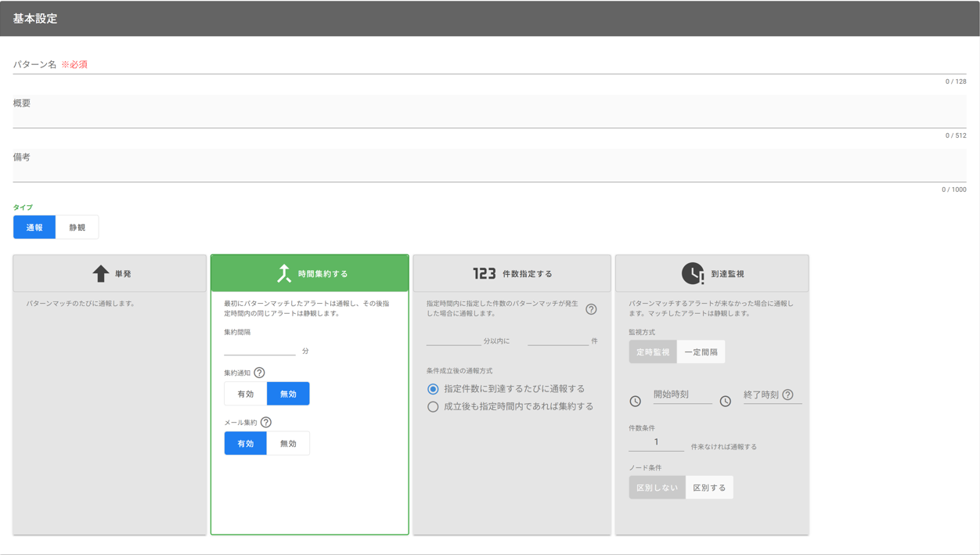This screenshot has height=555, width=980.
Task: Select 指定件数に到達するたびに通報する radio option
Action: (433, 389)
